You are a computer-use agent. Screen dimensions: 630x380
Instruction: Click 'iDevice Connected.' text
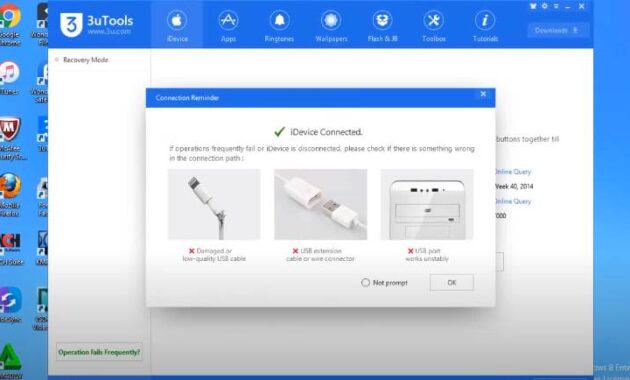click(x=326, y=132)
